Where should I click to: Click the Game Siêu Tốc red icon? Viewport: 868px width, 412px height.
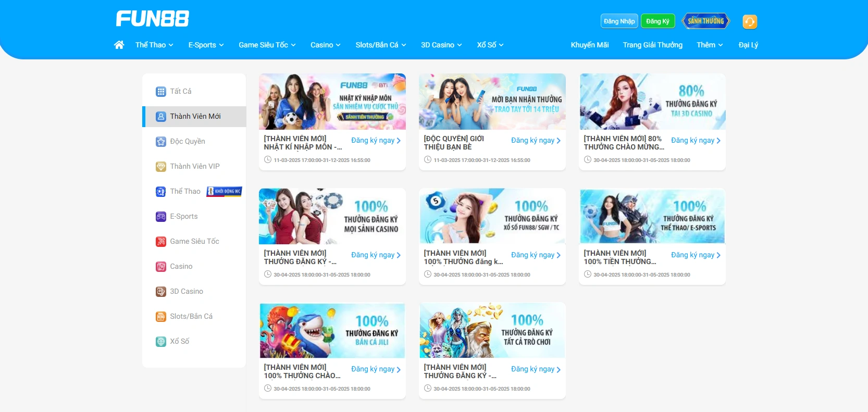coord(161,242)
